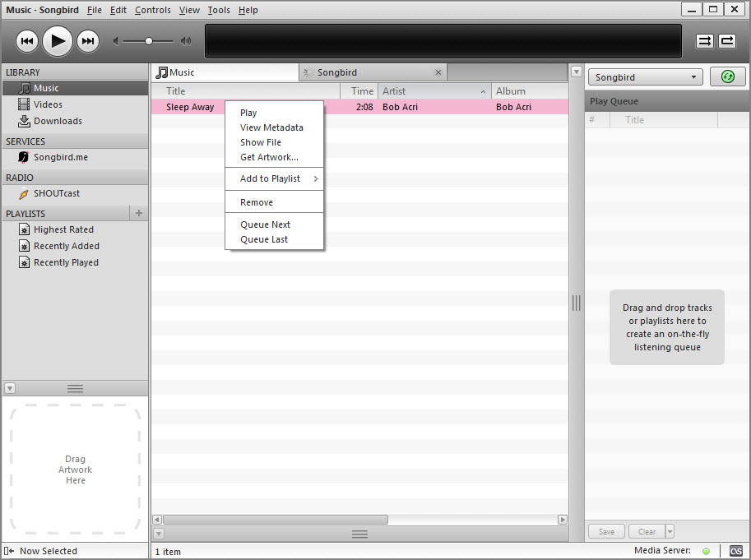
Task: Click the Sleep Away track title
Action: pyautogui.click(x=190, y=107)
